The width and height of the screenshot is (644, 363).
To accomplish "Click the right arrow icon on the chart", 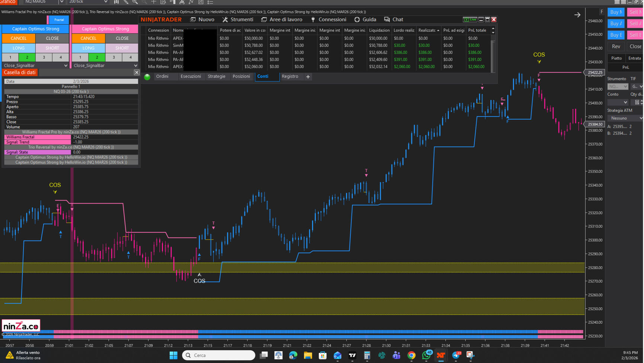I will (577, 15).
